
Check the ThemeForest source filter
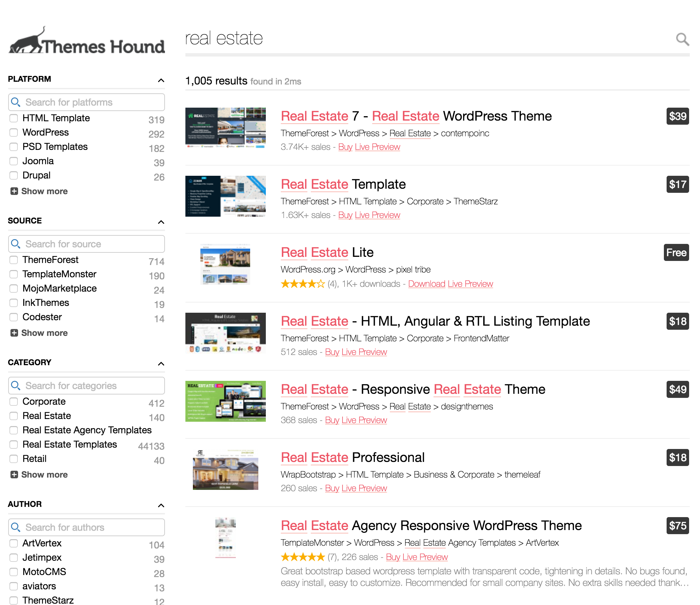14,260
